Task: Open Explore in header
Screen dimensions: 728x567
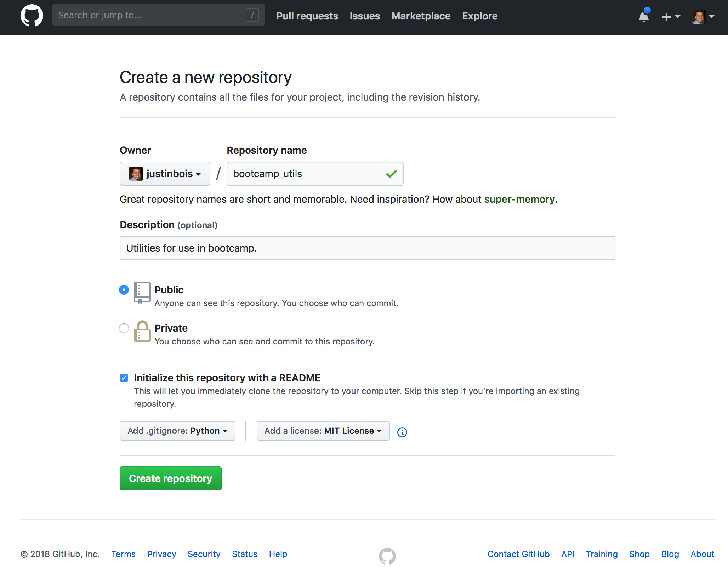Action: (480, 16)
